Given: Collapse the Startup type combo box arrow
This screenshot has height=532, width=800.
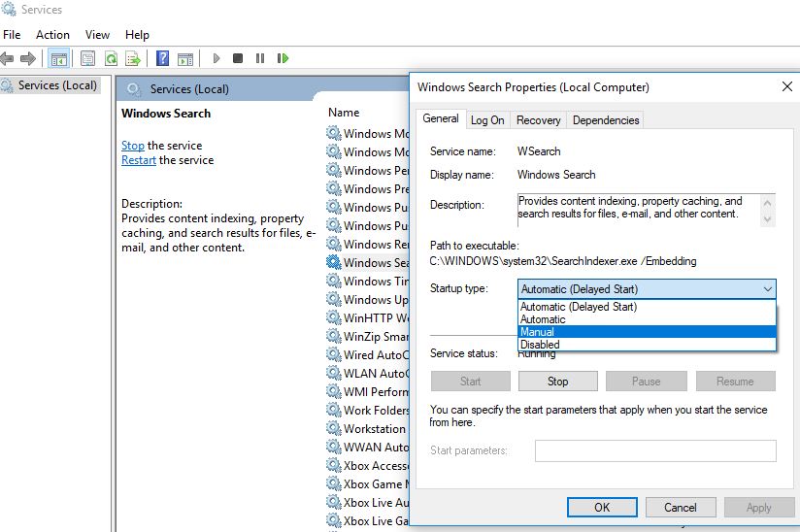Looking at the screenshot, I should pos(767,289).
